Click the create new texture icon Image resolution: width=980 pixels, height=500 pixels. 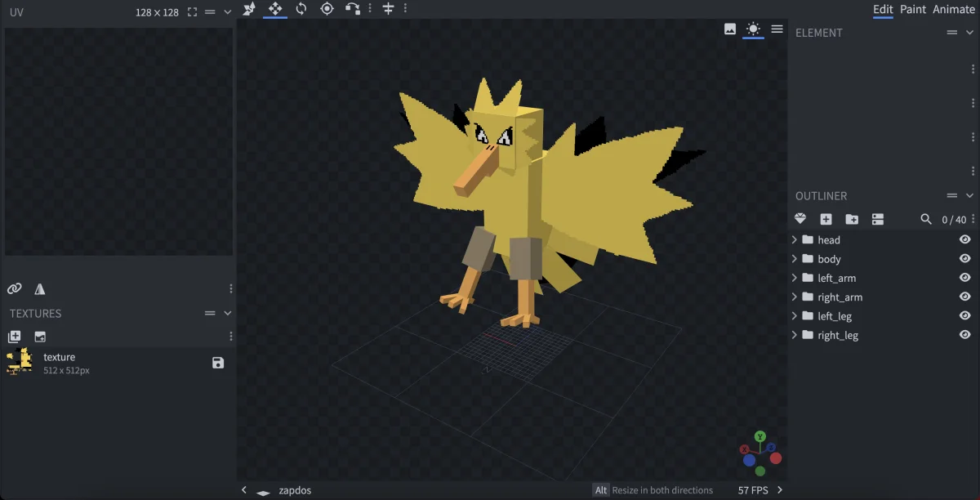point(40,337)
